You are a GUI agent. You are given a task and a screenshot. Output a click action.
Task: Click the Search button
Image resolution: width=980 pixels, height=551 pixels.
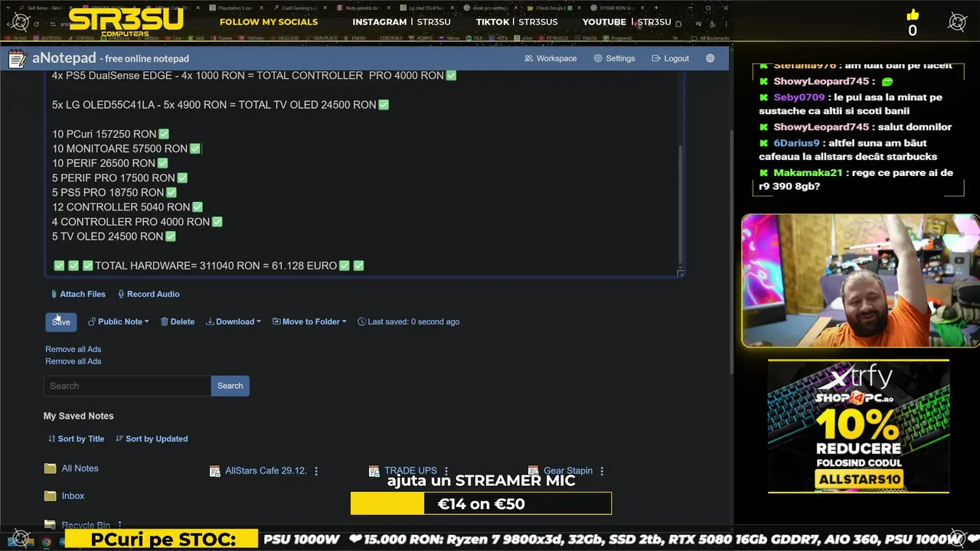[x=230, y=386]
